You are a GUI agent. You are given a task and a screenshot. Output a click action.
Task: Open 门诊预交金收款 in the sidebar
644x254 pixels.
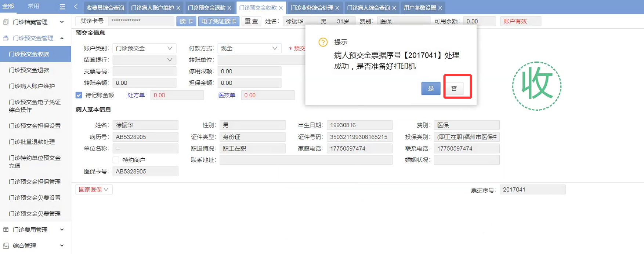[35, 54]
